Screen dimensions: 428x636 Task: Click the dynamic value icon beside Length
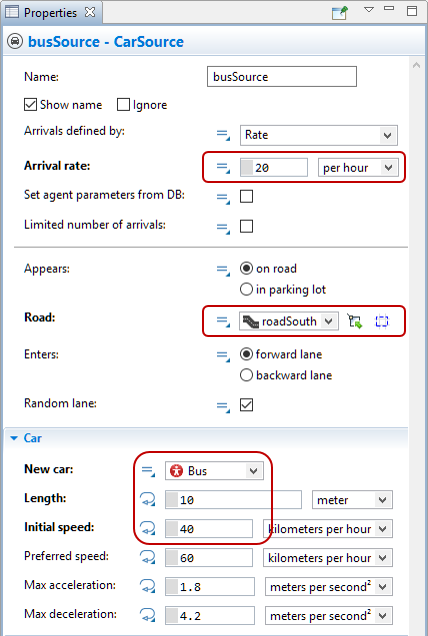point(148,499)
